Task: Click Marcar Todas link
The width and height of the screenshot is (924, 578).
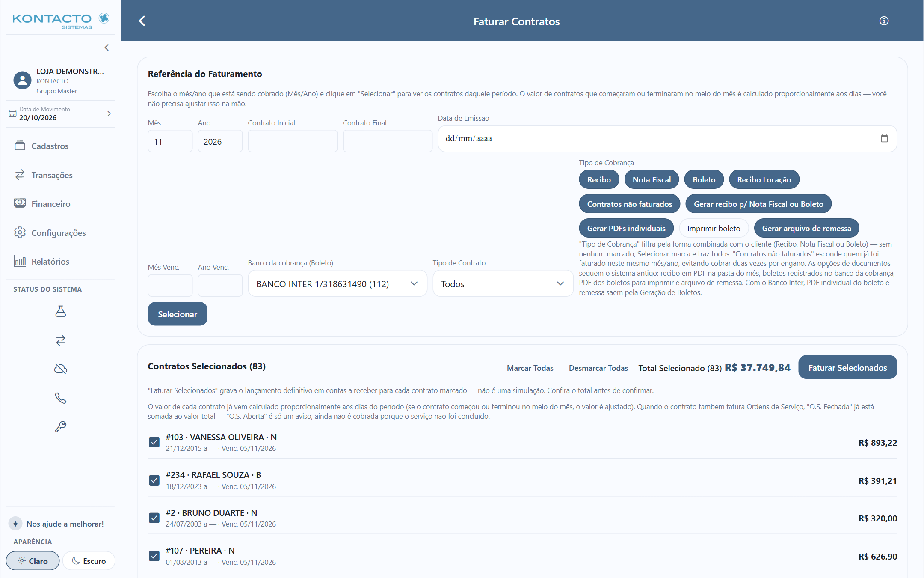Action: coord(530,368)
